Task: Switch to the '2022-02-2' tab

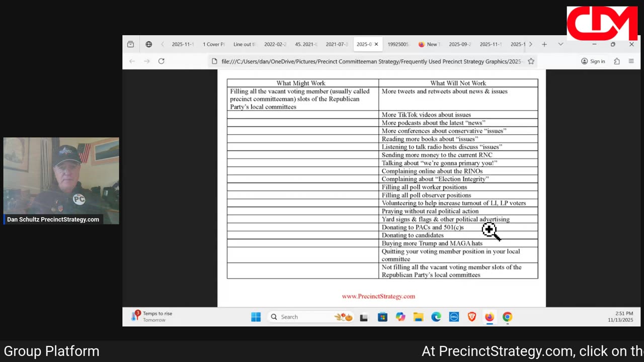Action: [275, 44]
